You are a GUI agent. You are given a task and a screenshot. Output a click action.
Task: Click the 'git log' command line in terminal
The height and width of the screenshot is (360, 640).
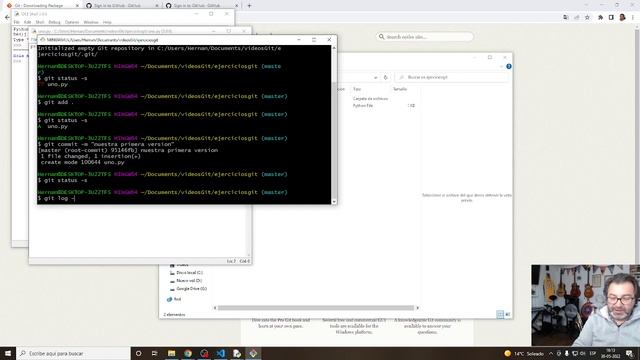point(56,198)
